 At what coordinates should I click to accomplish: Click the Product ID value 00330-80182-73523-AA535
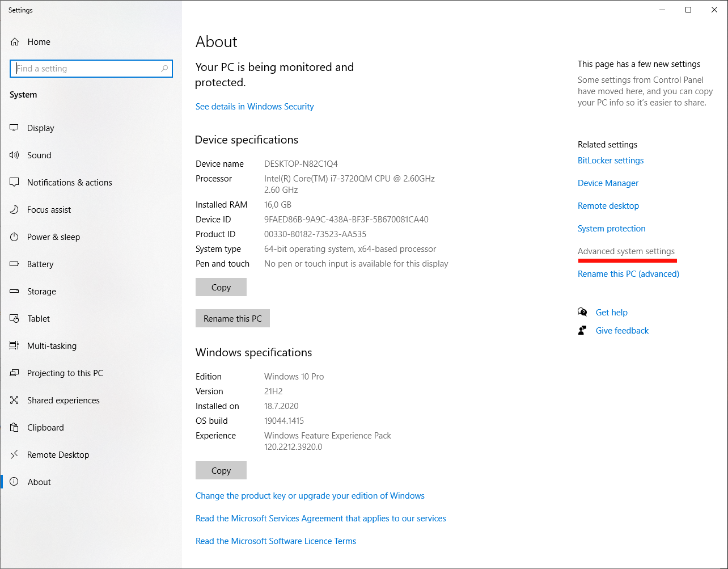pyautogui.click(x=315, y=234)
